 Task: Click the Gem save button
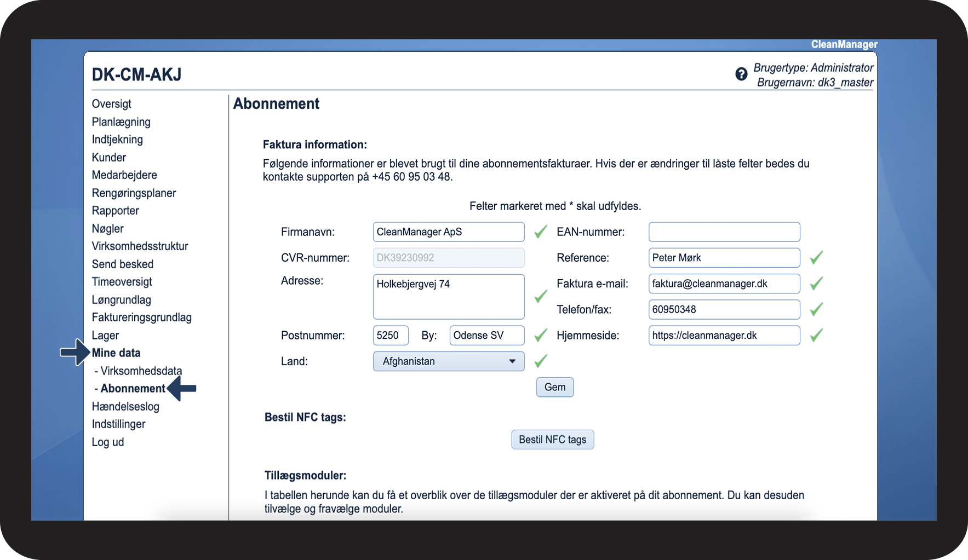tap(555, 387)
